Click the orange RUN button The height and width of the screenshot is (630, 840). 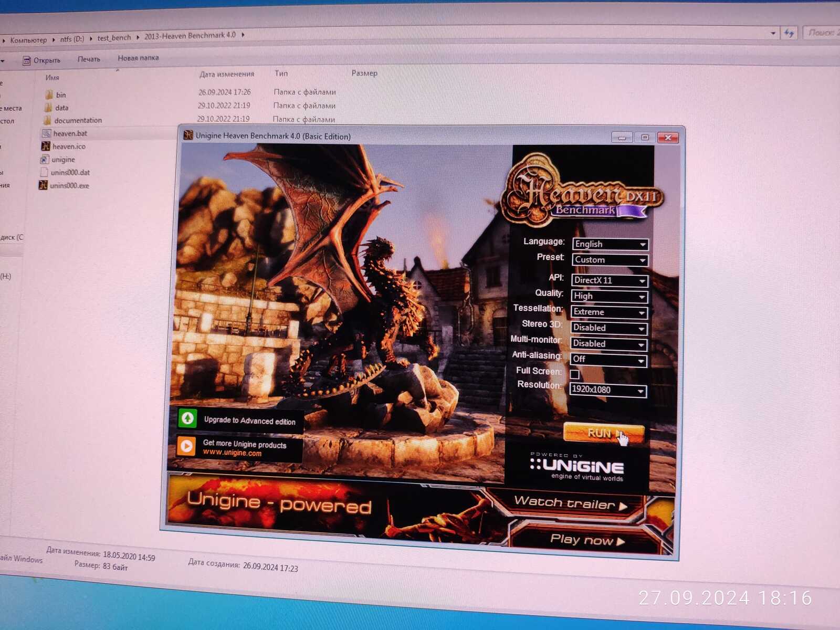click(x=604, y=433)
